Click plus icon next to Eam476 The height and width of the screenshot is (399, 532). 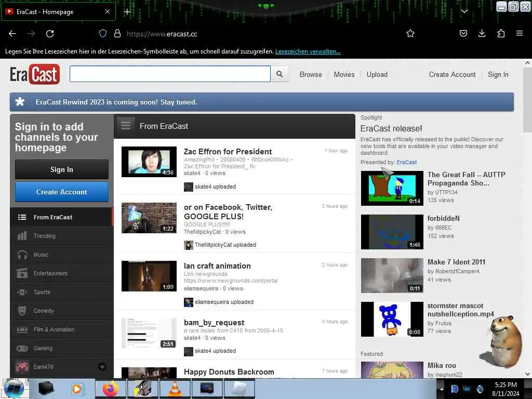point(102,367)
